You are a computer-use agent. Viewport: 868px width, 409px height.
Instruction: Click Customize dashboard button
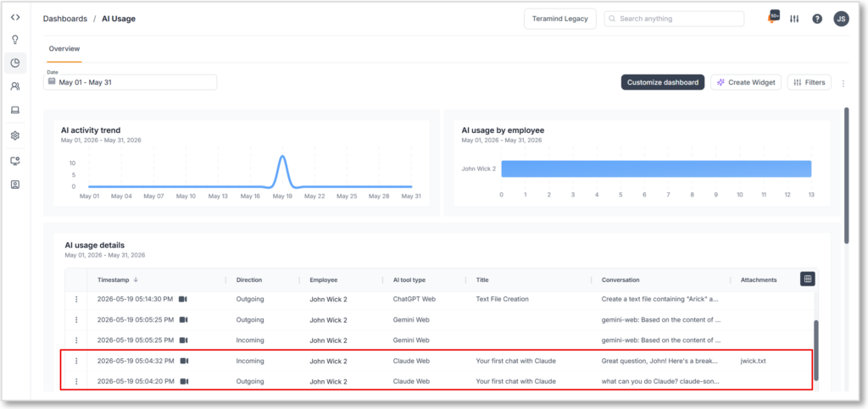pos(663,82)
